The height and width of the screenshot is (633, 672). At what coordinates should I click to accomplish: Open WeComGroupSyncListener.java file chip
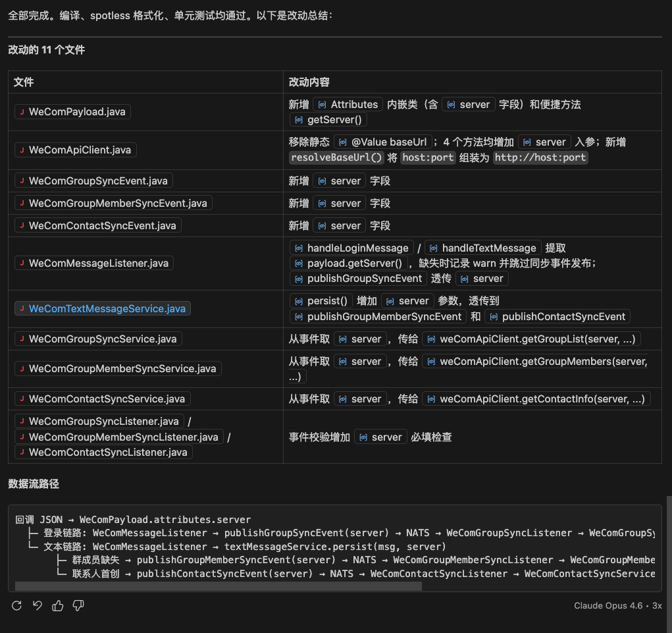click(x=99, y=421)
